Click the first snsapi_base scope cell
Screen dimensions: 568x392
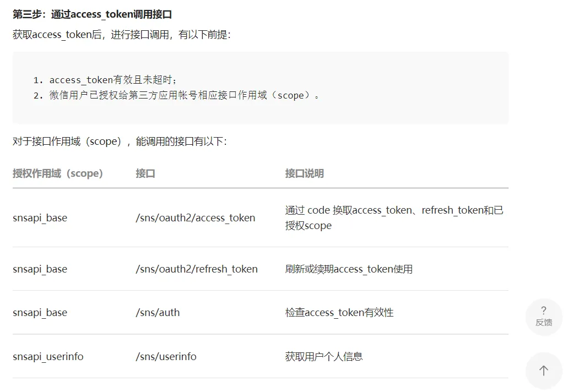click(x=40, y=217)
